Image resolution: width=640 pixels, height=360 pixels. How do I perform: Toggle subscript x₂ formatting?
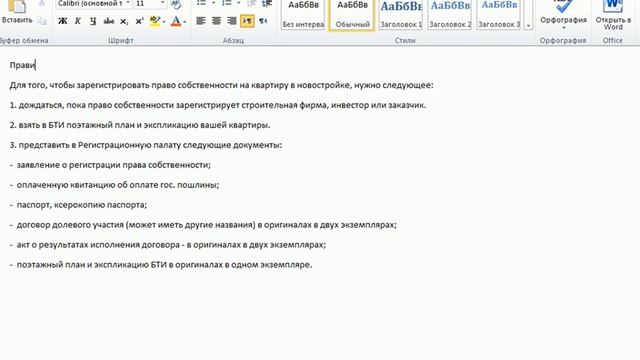(x=124, y=21)
